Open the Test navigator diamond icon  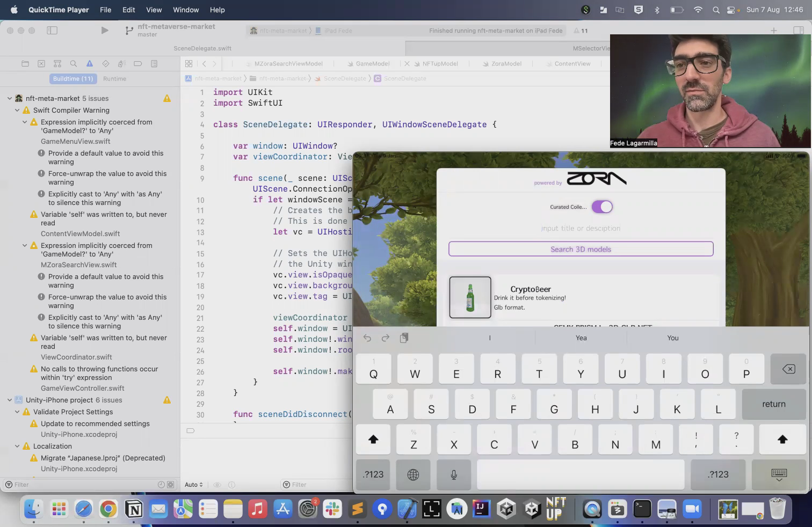tap(106, 63)
